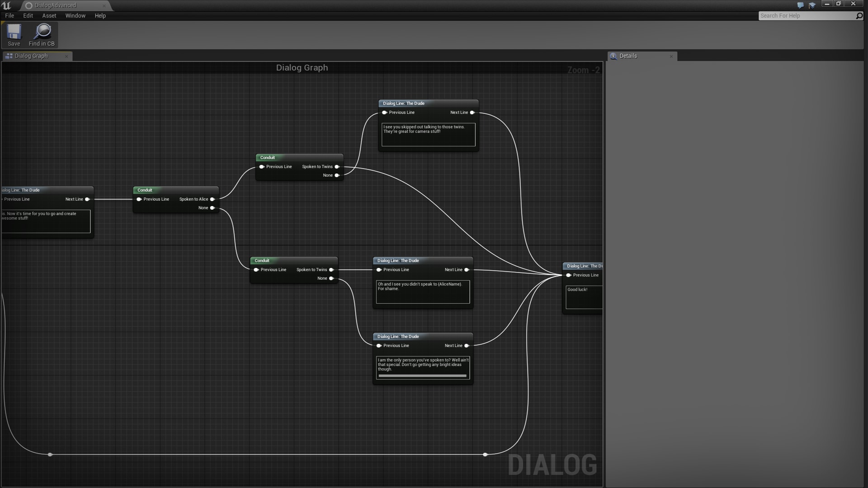Click the info icon on the Details panel
Viewport: 868px width, 488px height.
(x=613, y=56)
